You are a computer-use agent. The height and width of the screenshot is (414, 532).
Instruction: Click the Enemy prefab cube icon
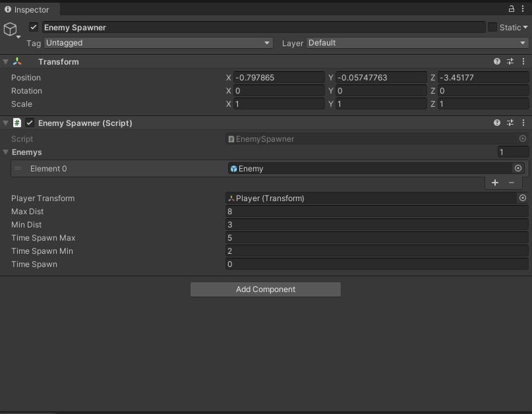click(x=233, y=169)
